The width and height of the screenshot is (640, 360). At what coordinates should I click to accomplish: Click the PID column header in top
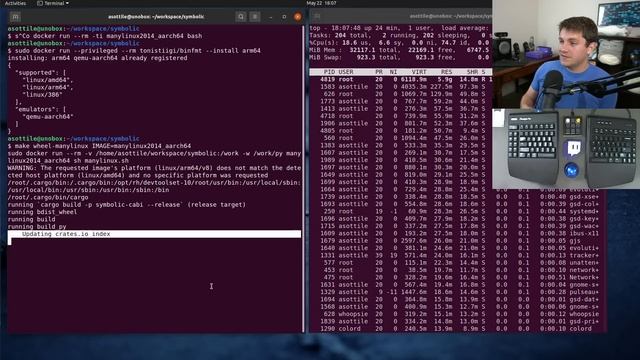(x=329, y=72)
